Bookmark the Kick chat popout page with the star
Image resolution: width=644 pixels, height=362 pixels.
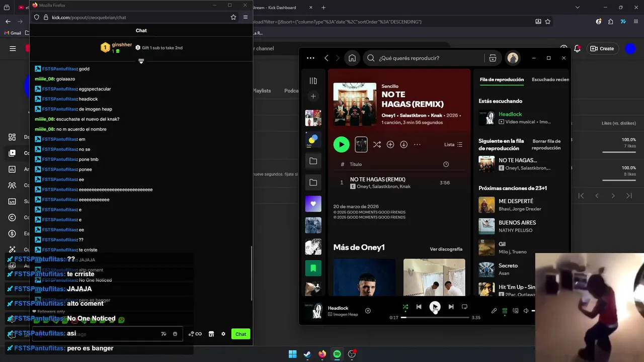233,17
